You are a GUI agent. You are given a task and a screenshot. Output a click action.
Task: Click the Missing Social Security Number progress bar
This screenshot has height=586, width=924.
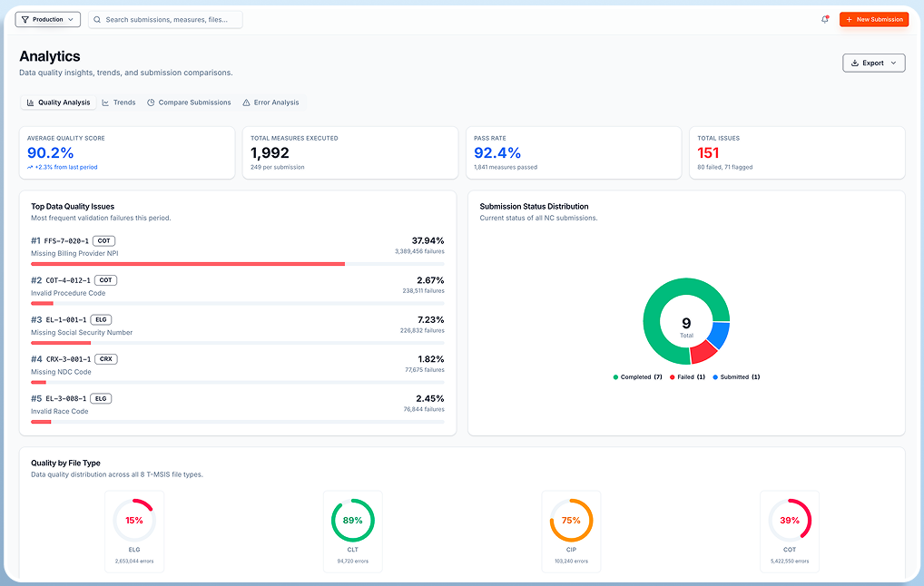click(x=238, y=343)
